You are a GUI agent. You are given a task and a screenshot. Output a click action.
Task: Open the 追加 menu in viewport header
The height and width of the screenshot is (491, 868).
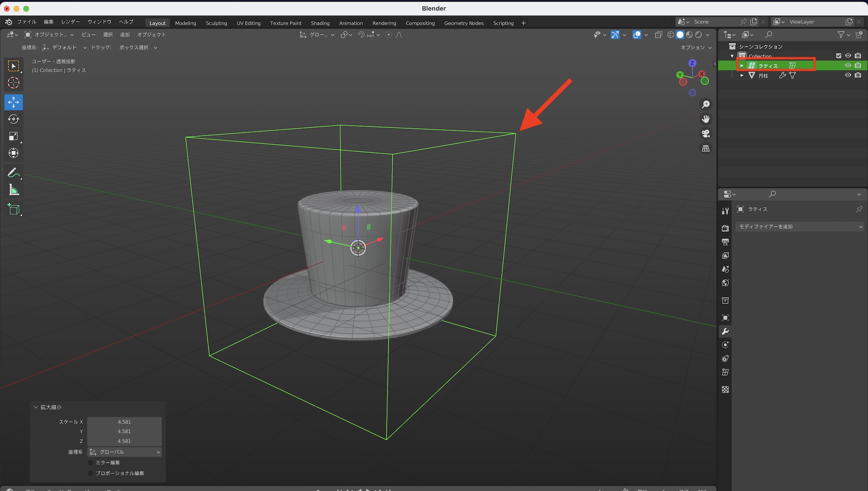(x=125, y=35)
